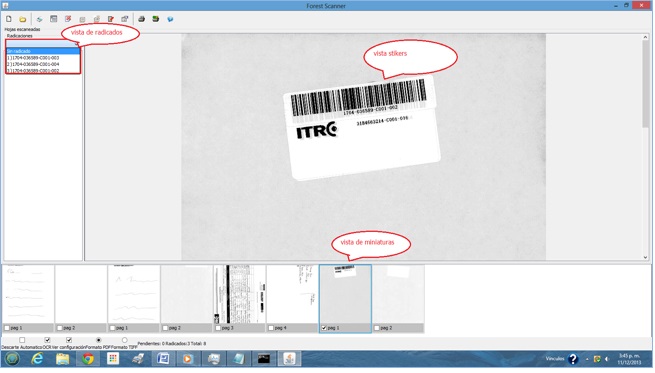Click the green printer icon in toolbar
The height and width of the screenshot is (373, 655).
pyautogui.click(x=156, y=19)
